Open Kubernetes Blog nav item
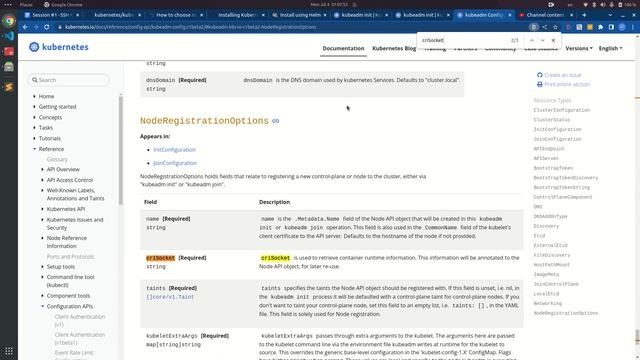Image resolution: width=640 pixels, height=360 pixels. point(394,48)
